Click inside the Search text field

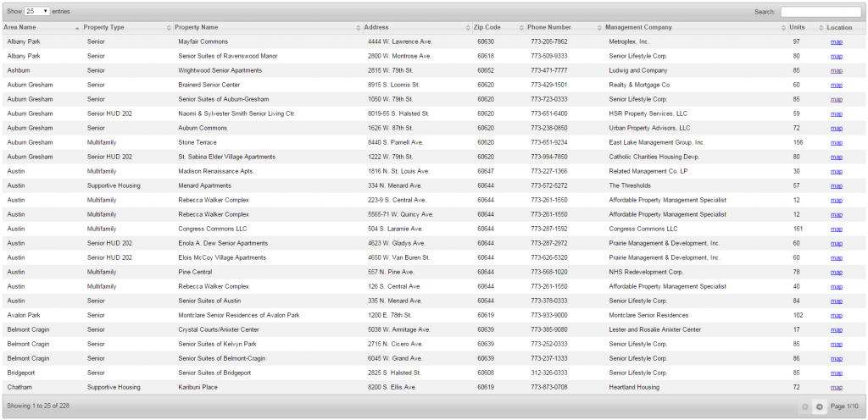[820, 12]
